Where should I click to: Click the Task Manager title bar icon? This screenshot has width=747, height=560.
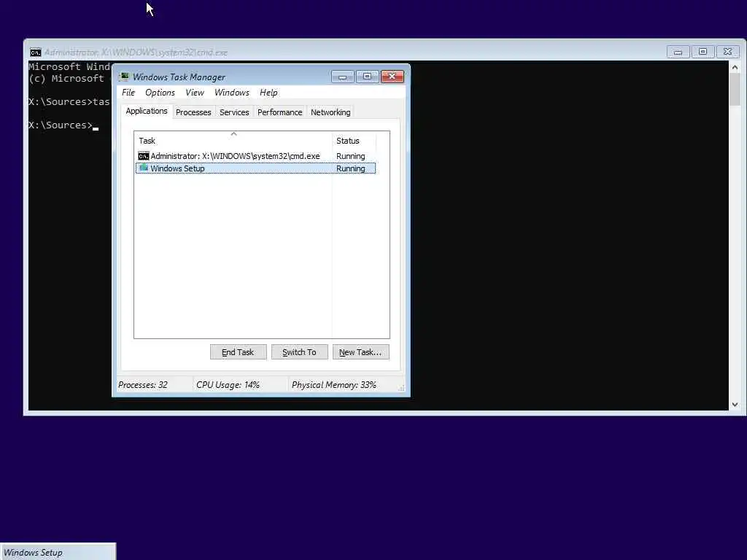coord(124,77)
